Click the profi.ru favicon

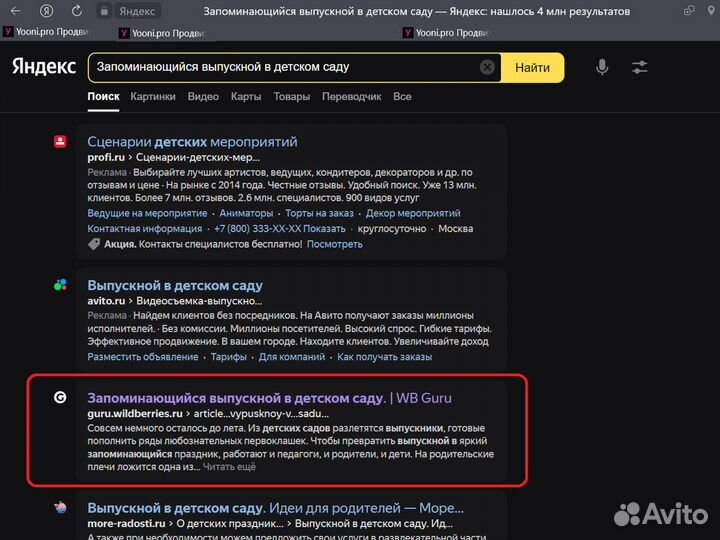60,141
